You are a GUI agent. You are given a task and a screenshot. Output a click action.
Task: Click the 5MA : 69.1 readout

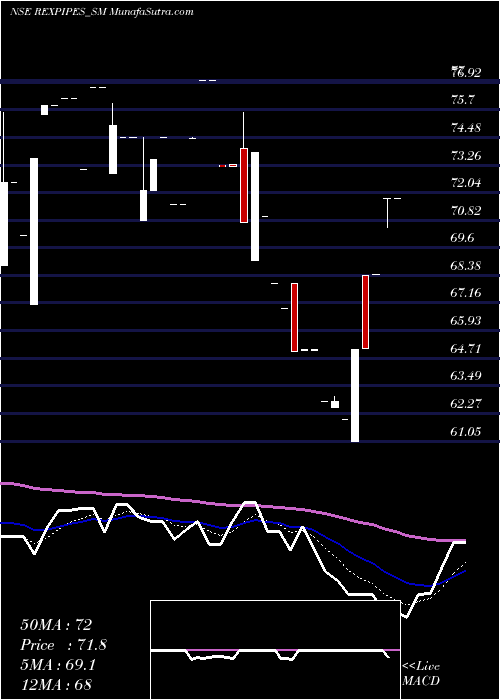click(x=58, y=664)
